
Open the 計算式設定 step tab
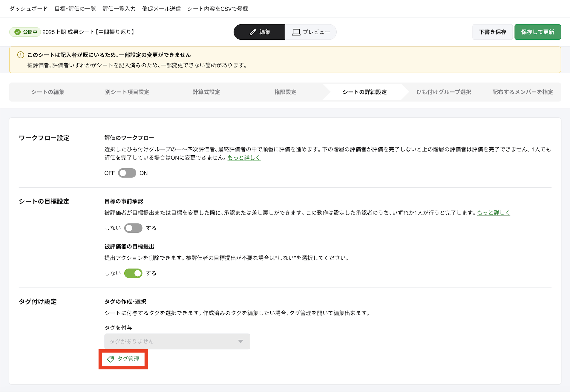206,92
